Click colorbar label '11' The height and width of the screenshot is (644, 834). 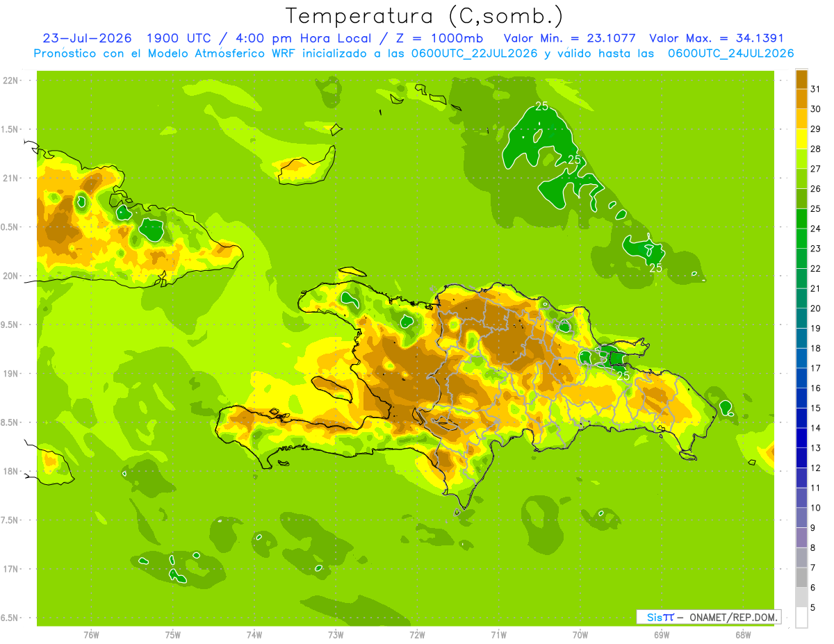coord(816,488)
